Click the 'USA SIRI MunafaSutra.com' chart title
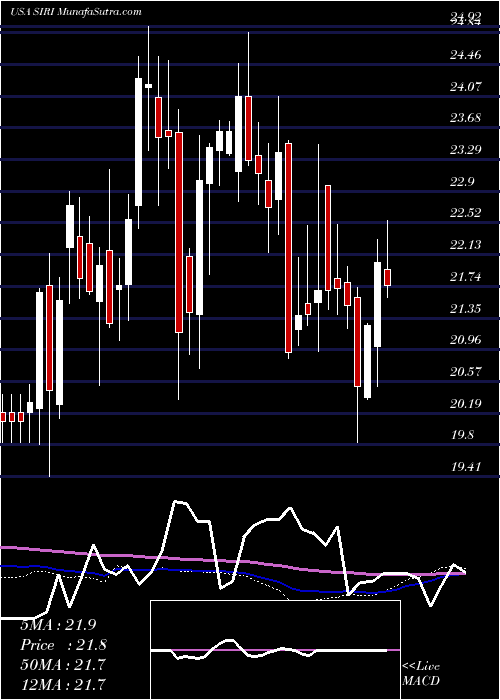 tap(75, 12)
